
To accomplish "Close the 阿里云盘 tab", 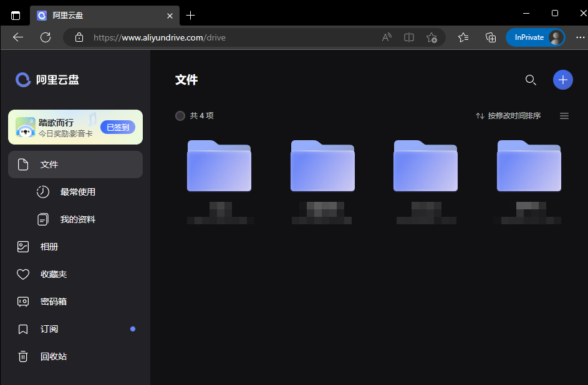I will coord(170,16).
